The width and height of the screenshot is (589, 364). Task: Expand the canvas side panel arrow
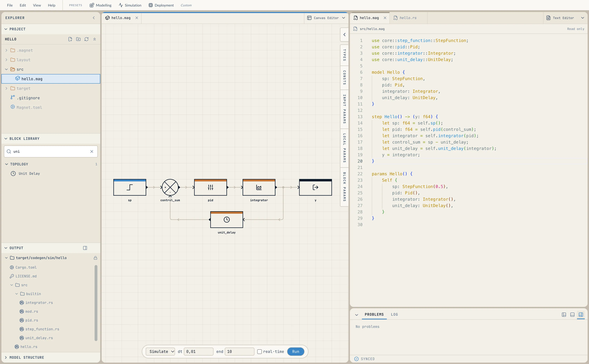tap(344, 35)
